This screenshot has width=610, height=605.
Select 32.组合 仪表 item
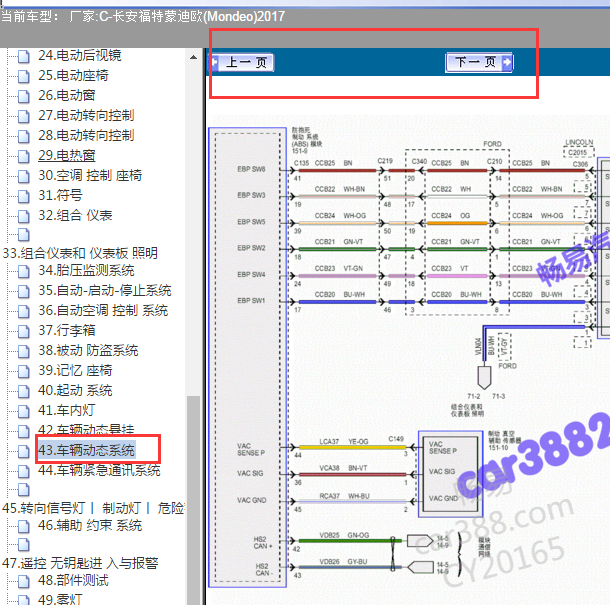(75, 215)
